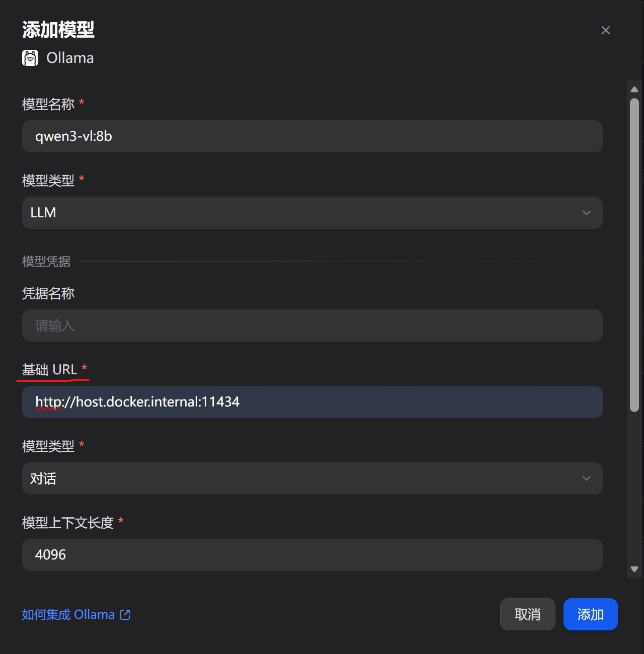This screenshot has height=654, width=644.
Task: Click the chevron arrow in the 对话 field
Action: pos(586,478)
